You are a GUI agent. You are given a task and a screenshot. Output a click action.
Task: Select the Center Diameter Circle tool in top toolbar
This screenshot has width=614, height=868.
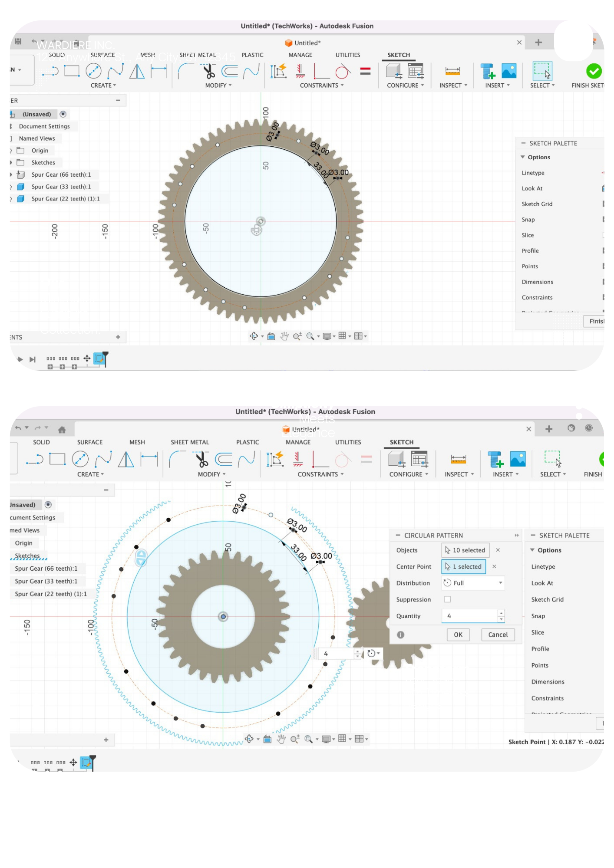(93, 71)
